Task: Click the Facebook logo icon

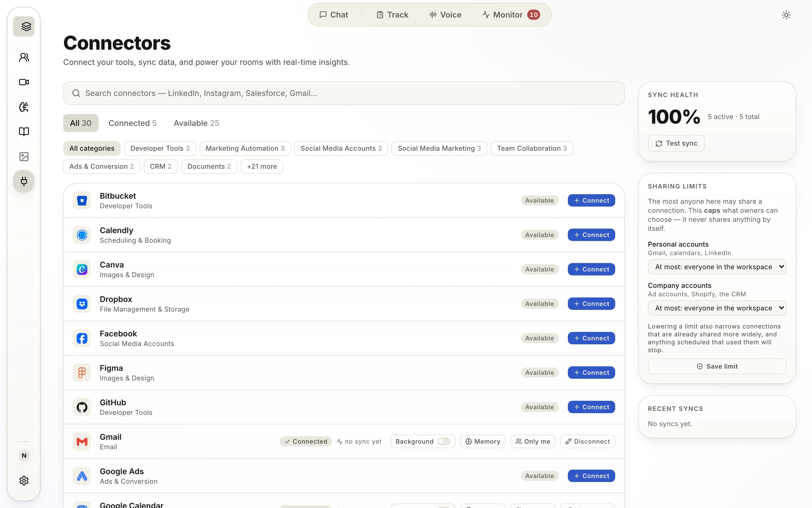Action: [x=82, y=338]
